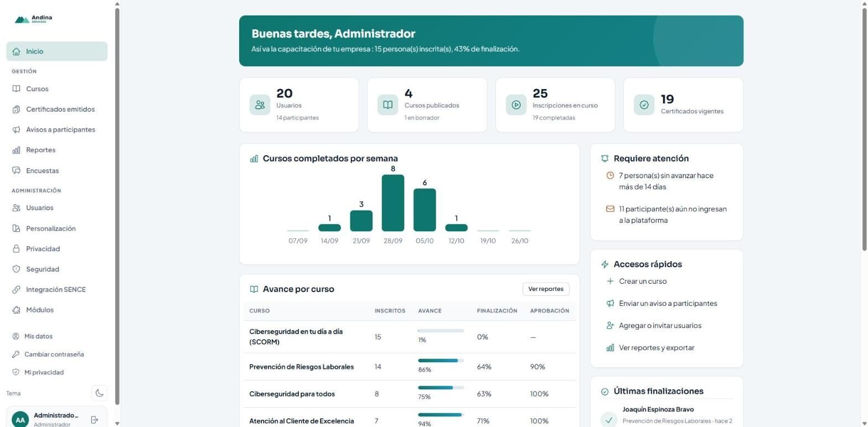
Task: Click the log out icon beside Administrador
Action: pos(94,420)
